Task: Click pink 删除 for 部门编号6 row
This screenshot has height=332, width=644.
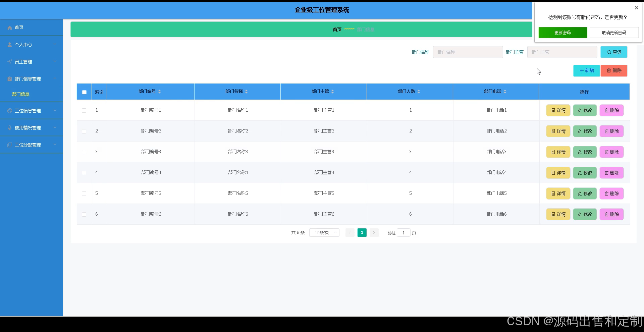Action: pos(611,214)
